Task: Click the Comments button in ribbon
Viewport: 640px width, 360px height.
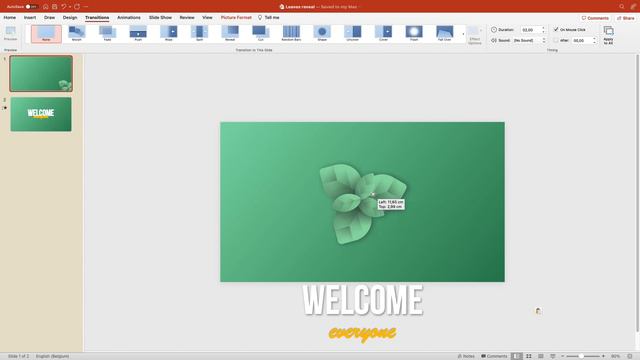Action: [595, 18]
